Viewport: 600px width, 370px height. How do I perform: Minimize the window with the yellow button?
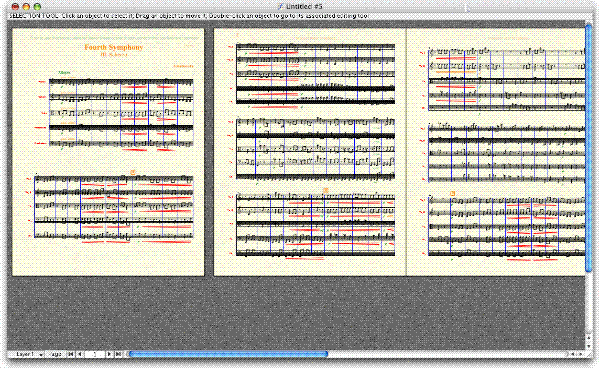pos(26,7)
